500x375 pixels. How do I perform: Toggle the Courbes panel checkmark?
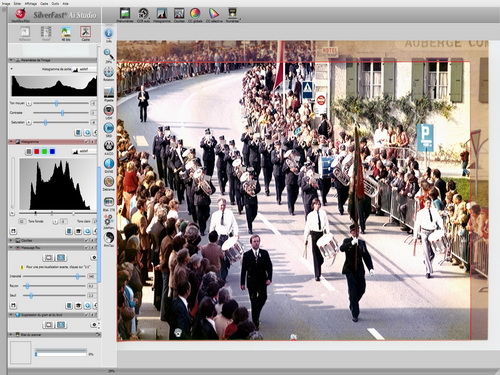pos(87,240)
